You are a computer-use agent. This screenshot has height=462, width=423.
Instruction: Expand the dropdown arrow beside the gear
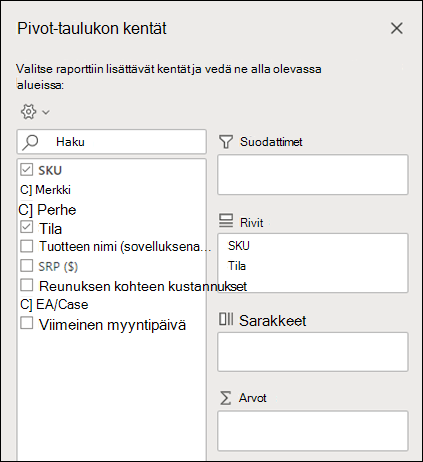coord(46,112)
